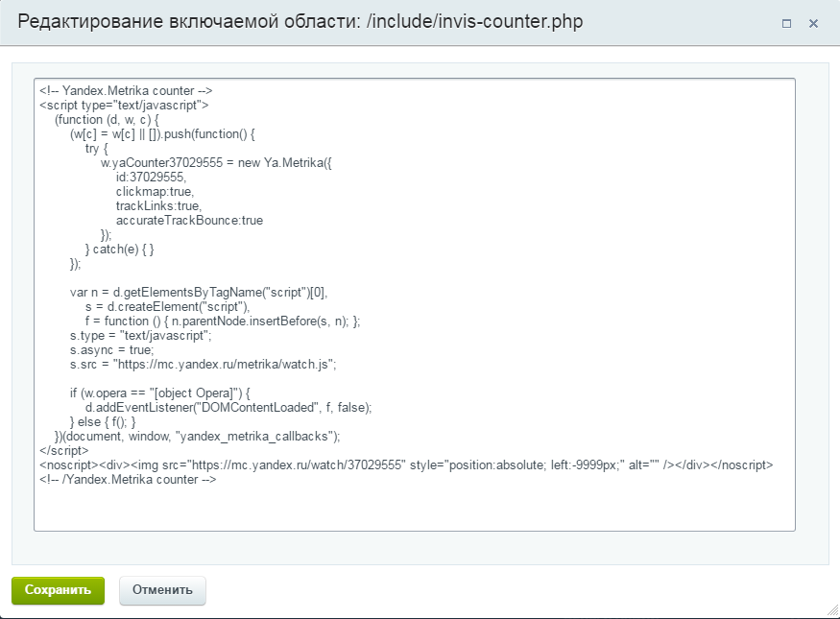Click the line 'if (w.opera == "[object Opera]") {'
This screenshot has height=619, width=840.
pyautogui.click(x=160, y=393)
